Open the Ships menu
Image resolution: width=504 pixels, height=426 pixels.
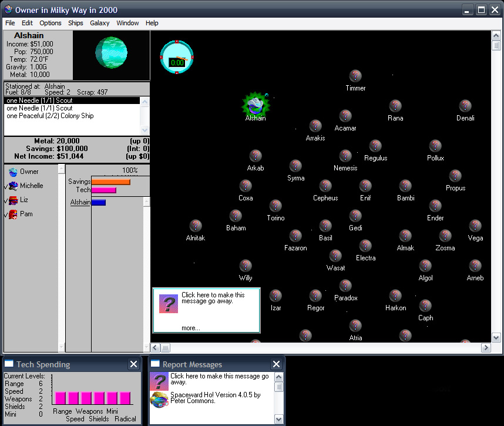(76, 23)
